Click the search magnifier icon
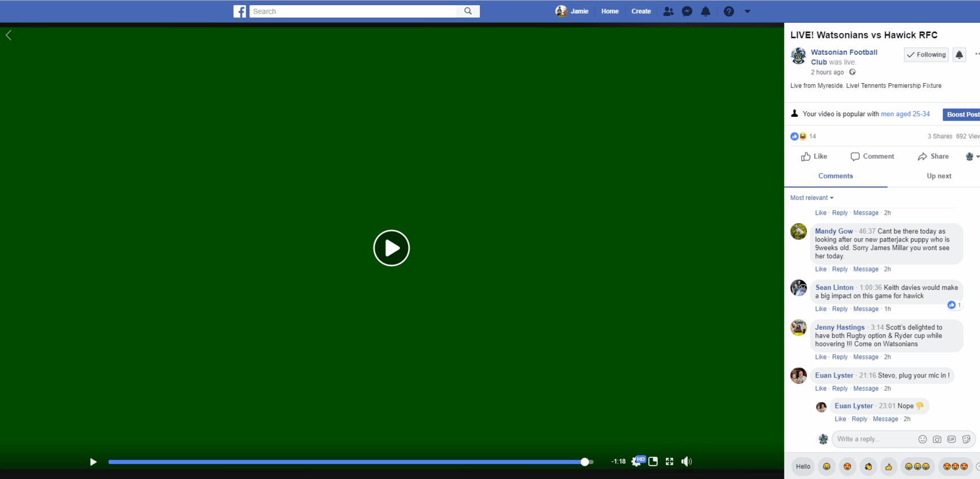The width and height of the screenshot is (980, 479). coord(468,11)
